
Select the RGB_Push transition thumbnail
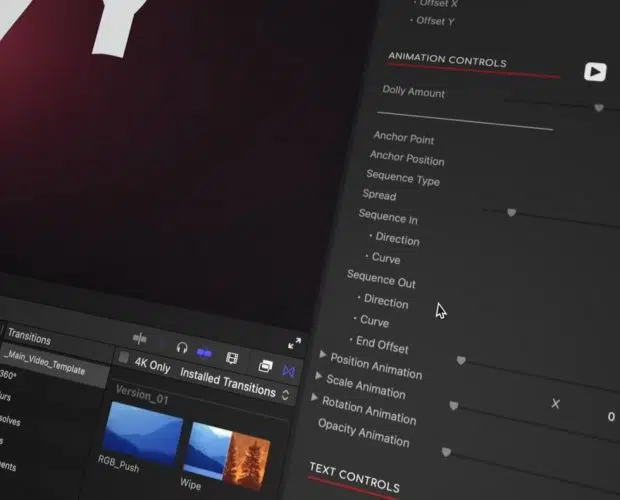143,432
